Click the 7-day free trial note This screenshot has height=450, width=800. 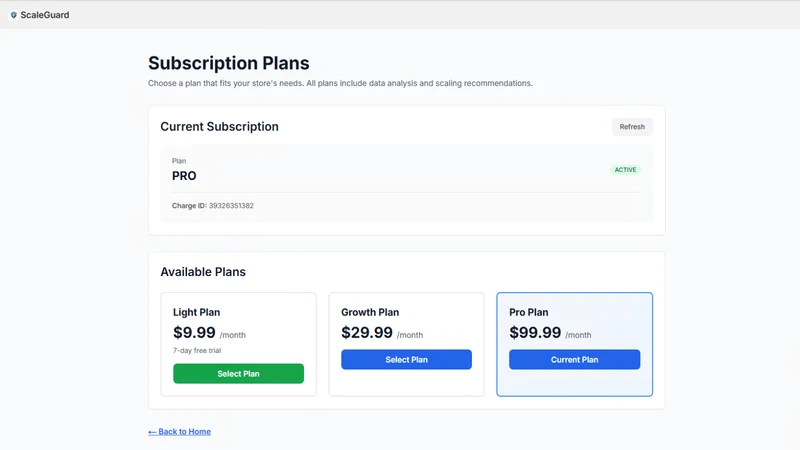pos(197,351)
